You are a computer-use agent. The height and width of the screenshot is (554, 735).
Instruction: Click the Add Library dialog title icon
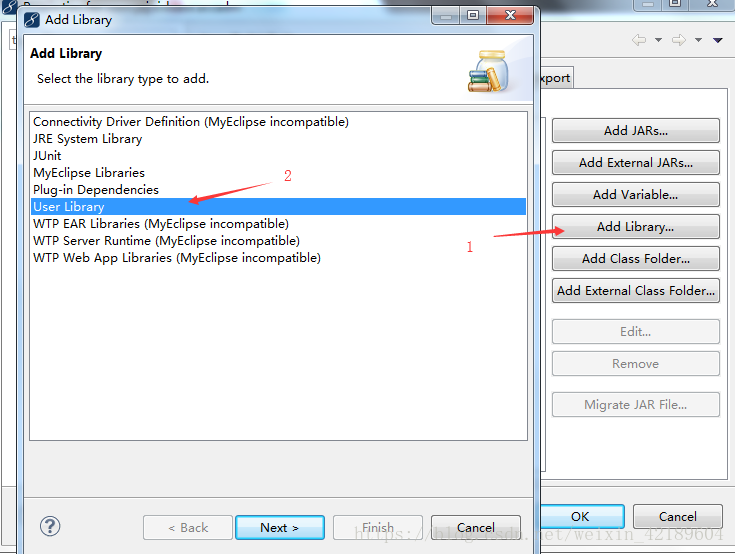point(32,20)
